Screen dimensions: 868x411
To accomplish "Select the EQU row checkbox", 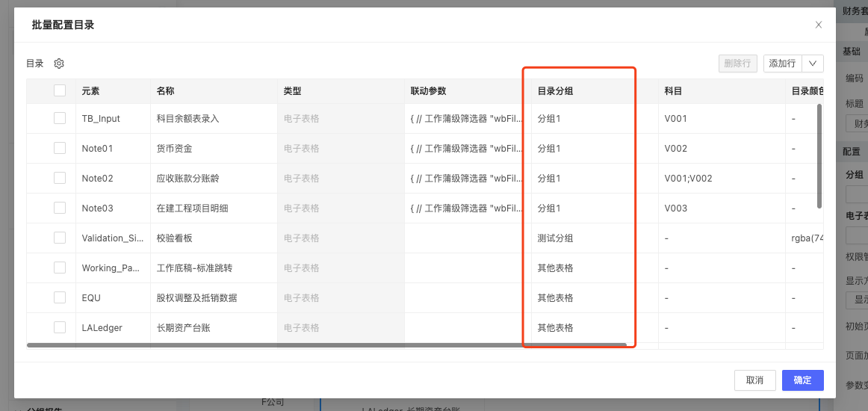I will pos(60,297).
